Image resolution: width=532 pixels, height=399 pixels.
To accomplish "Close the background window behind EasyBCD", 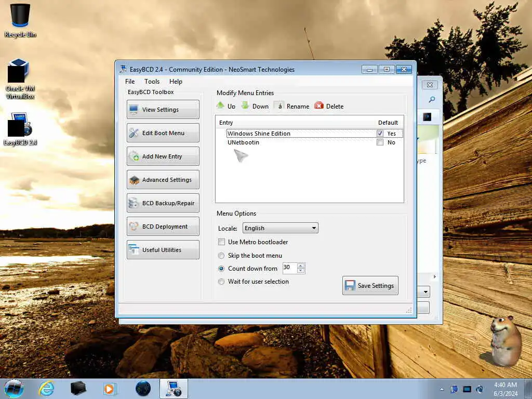I will point(430,85).
